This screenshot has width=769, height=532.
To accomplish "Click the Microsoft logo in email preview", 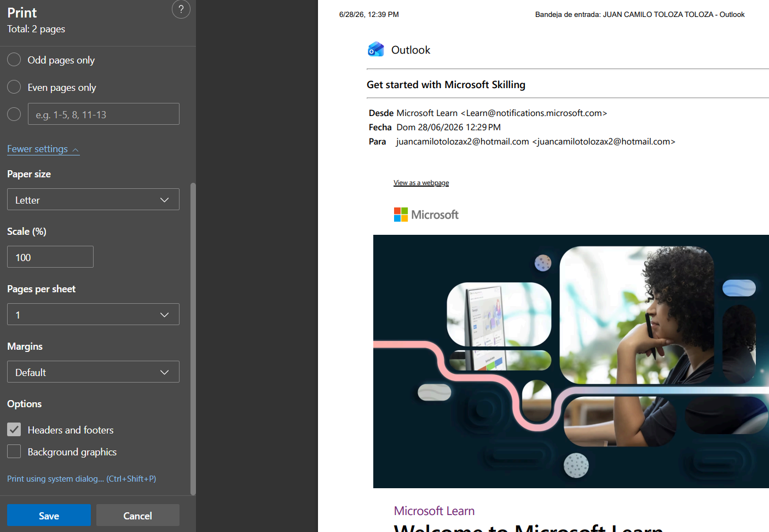I will tap(426, 215).
